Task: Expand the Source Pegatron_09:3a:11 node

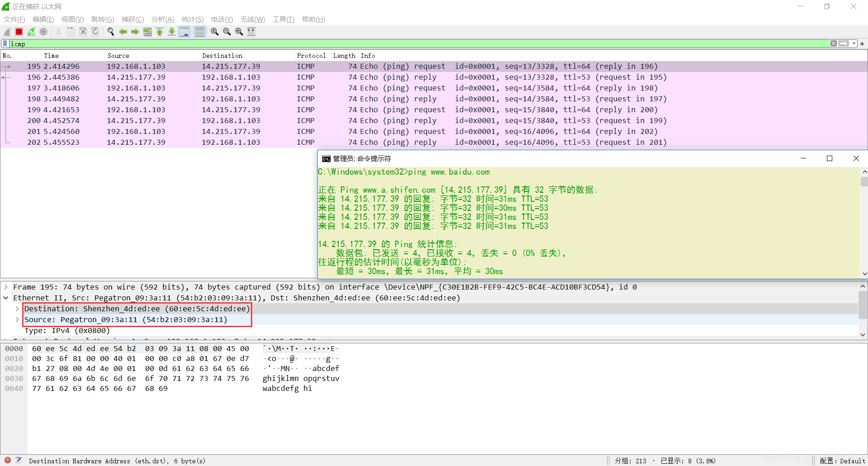Action: click(17, 319)
